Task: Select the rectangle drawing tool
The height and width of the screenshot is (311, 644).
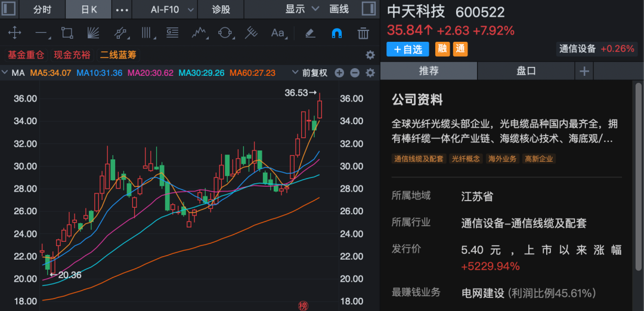Action: (67, 33)
